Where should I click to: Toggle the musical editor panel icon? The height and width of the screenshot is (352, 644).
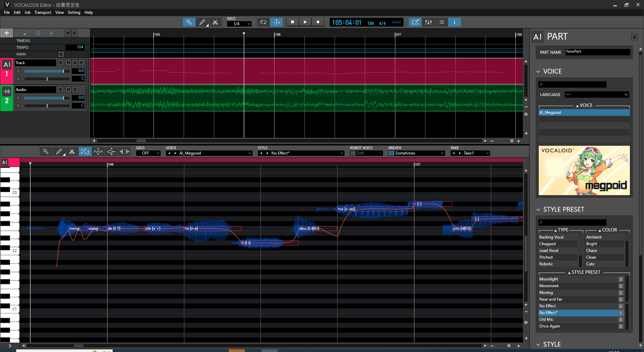[x=415, y=22]
